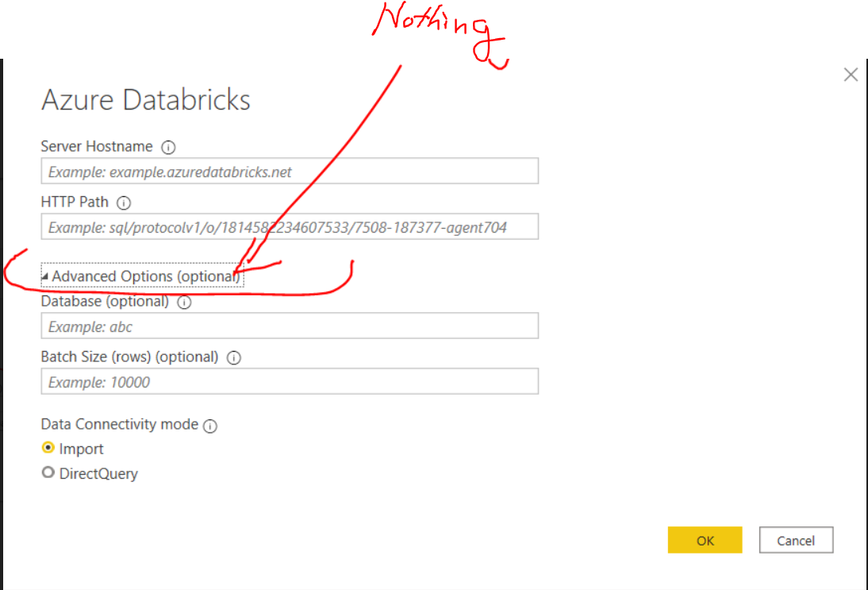The width and height of the screenshot is (868, 590).
Task: Click the Batch Size info icon
Action: coord(233,357)
